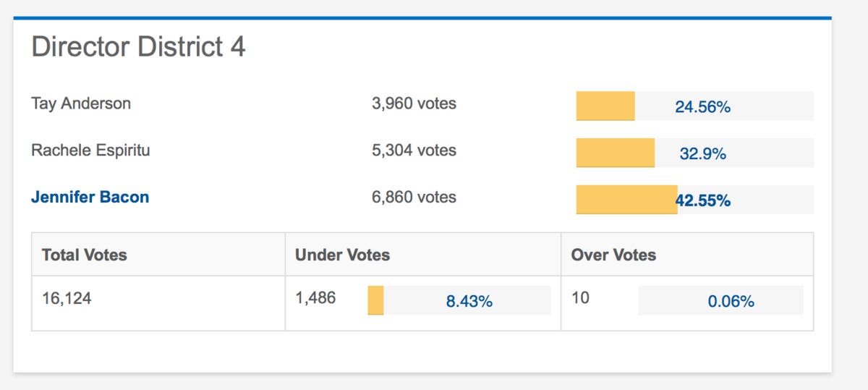Click the 6,860 votes count
The height and width of the screenshot is (390, 868).
coord(414,197)
